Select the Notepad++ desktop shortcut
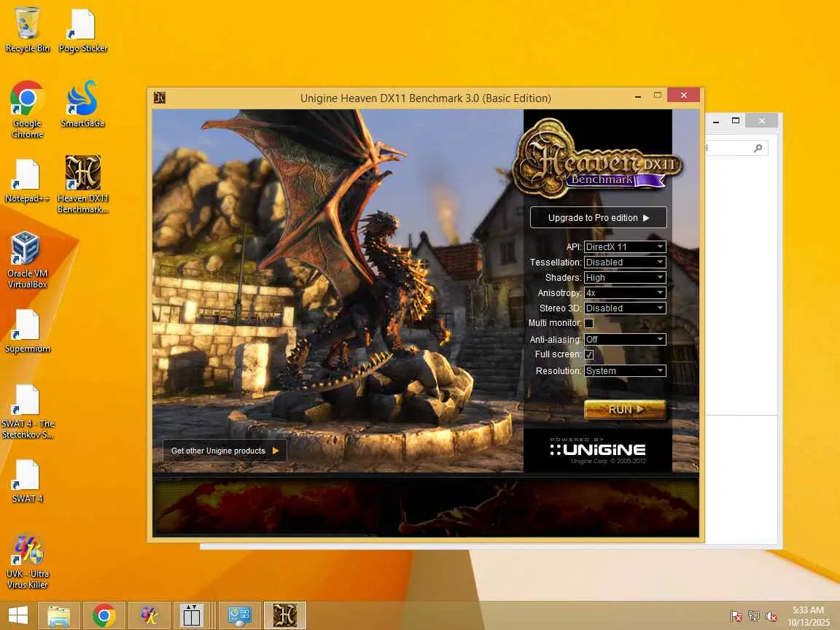The height and width of the screenshot is (630, 840). click(27, 181)
